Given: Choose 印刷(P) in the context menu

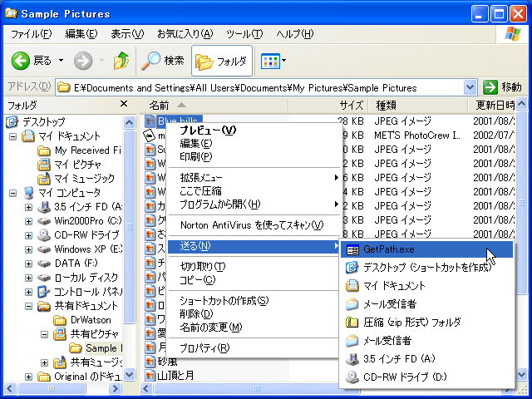Looking at the screenshot, I should (x=254, y=157).
